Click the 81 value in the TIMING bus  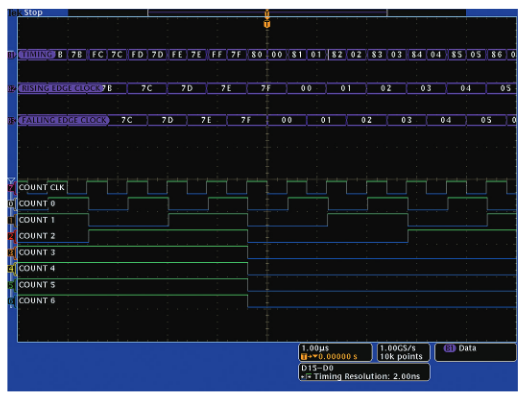[297, 55]
